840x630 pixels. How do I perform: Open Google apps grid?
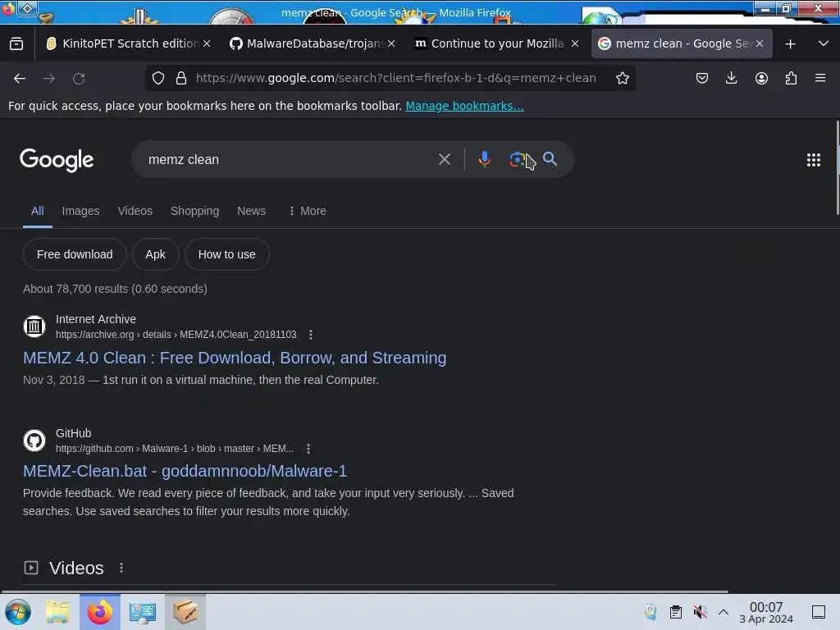[x=813, y=160]
